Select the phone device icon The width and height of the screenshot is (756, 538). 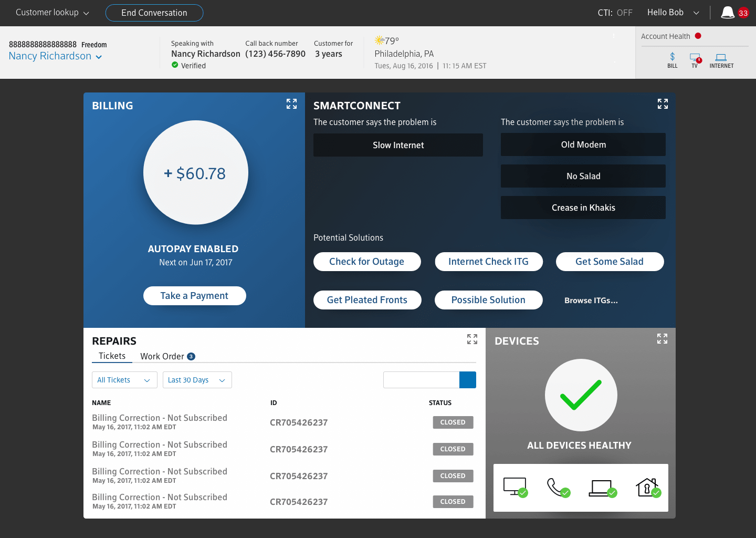558,488
